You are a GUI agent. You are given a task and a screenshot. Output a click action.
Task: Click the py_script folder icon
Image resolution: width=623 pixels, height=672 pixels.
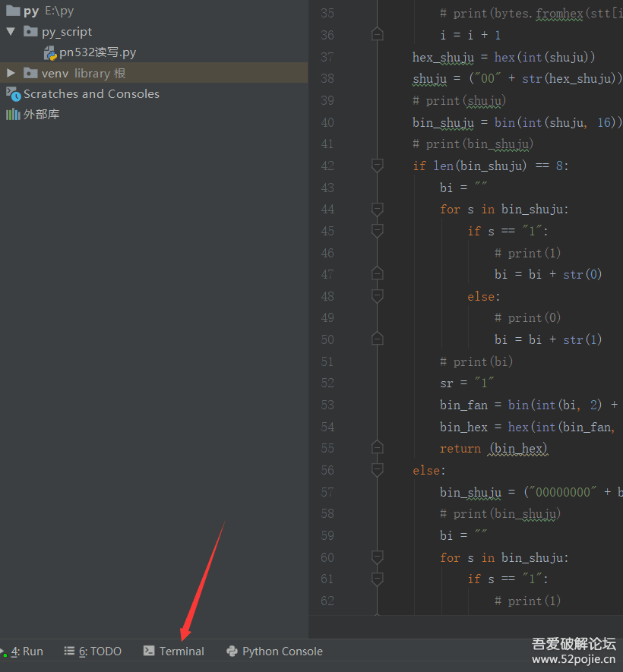pyautogui.click(x=30, y=31)
